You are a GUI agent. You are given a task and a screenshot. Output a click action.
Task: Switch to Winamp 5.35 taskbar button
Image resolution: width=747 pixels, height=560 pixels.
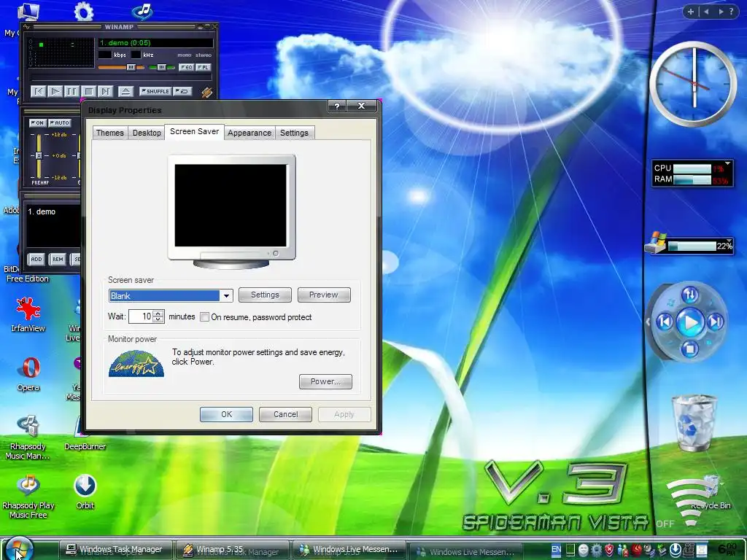click(233, 550)
